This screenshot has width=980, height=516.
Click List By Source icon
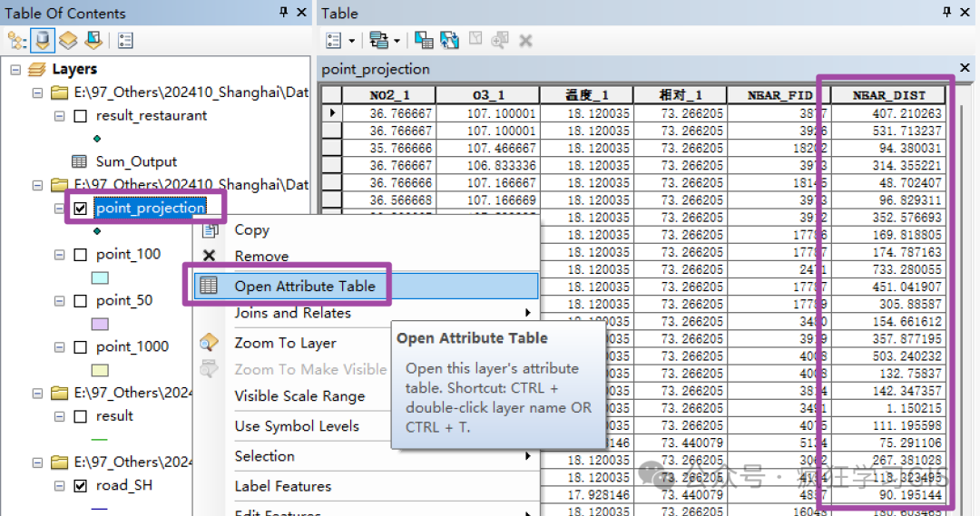(x=43, y=41)
